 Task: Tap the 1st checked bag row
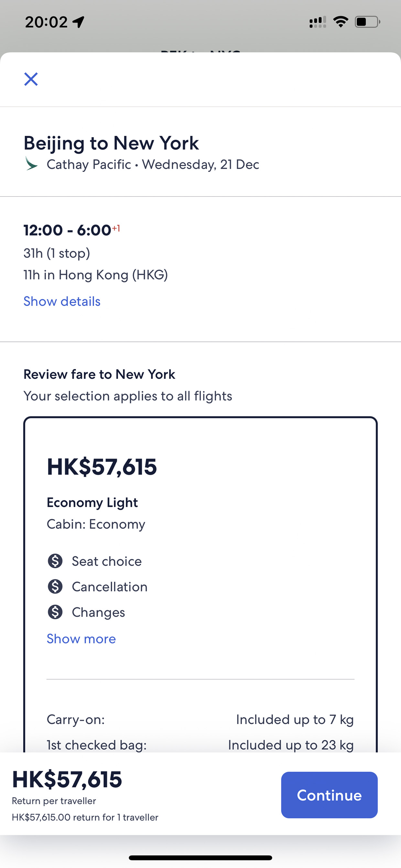[x=200, y=745]
